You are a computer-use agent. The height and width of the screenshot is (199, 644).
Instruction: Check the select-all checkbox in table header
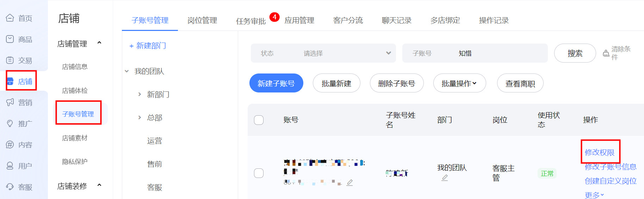point(259,120)
